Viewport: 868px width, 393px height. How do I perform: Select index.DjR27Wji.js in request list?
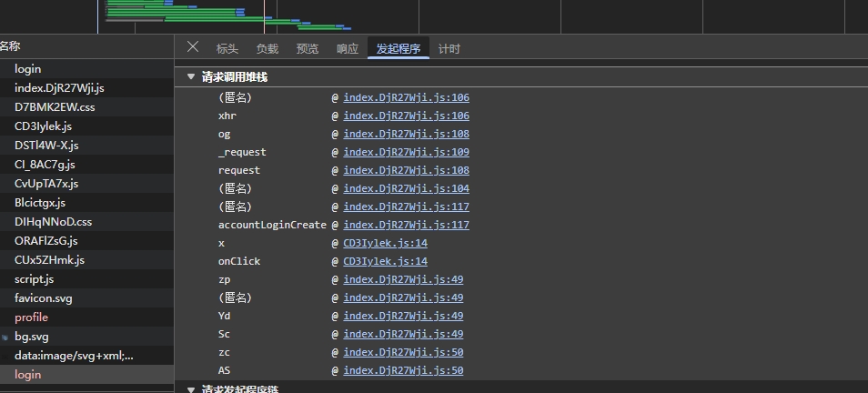87,88
